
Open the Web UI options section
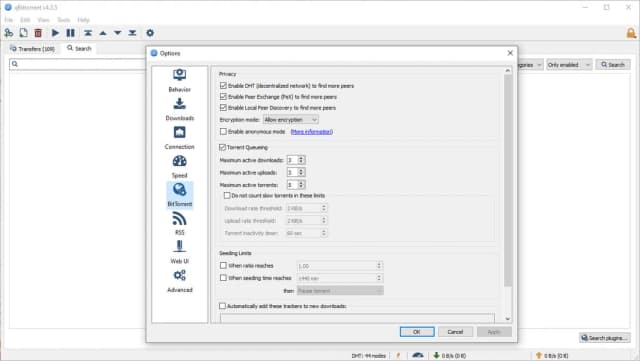coord(180,252)
